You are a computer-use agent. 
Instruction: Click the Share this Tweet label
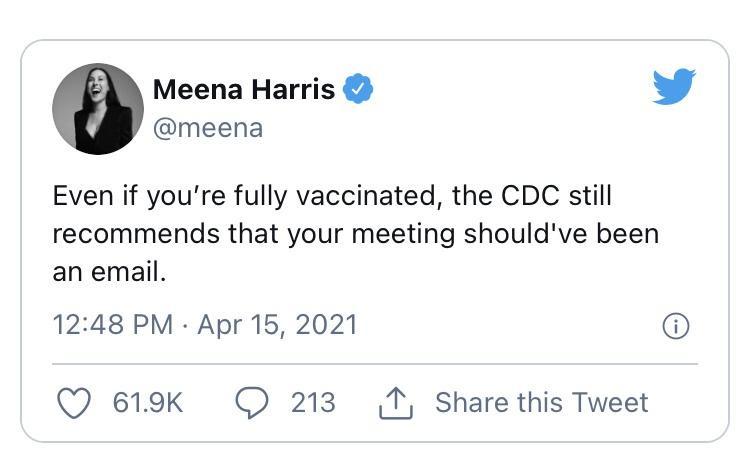coord(541,402)
